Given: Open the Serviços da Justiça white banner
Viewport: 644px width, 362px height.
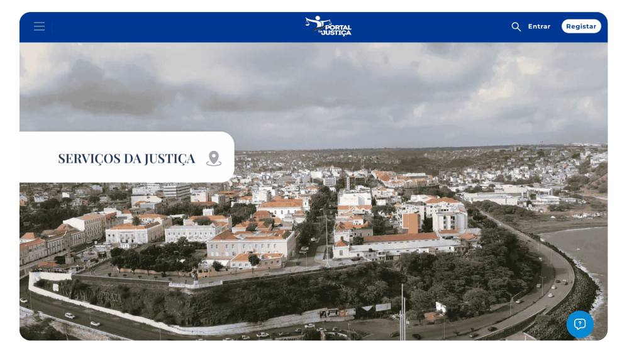Looking at the screenshot, I should pos(126,157).
